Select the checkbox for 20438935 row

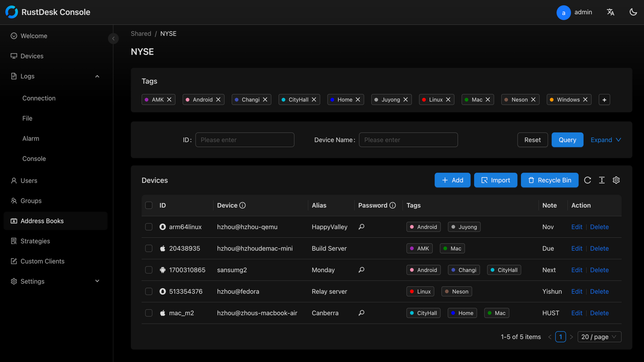pos(149,248)
